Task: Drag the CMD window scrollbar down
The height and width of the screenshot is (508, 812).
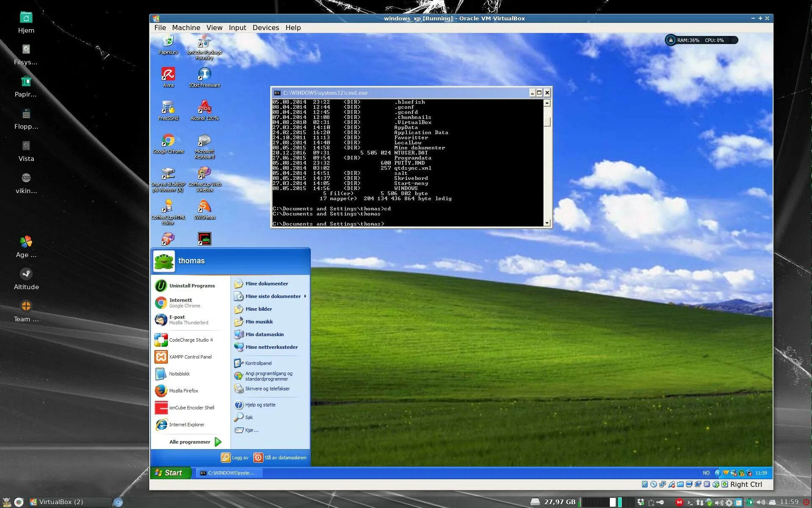Action: (x=546, y=224)
